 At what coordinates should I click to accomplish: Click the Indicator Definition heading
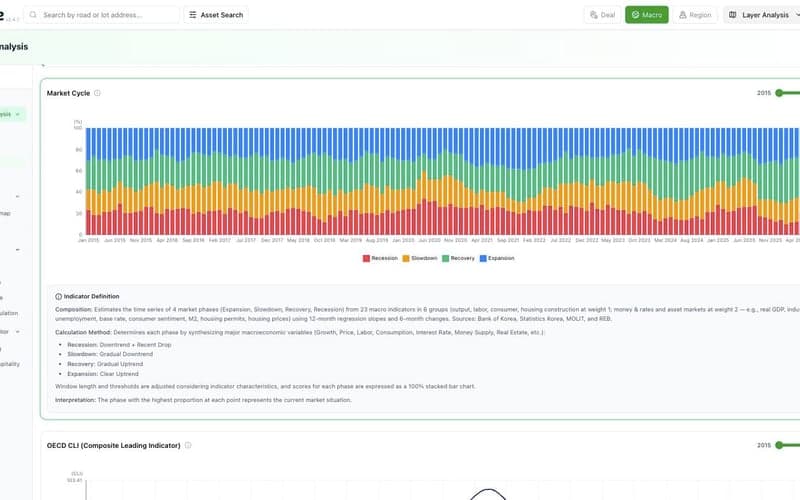click(91, 296)
